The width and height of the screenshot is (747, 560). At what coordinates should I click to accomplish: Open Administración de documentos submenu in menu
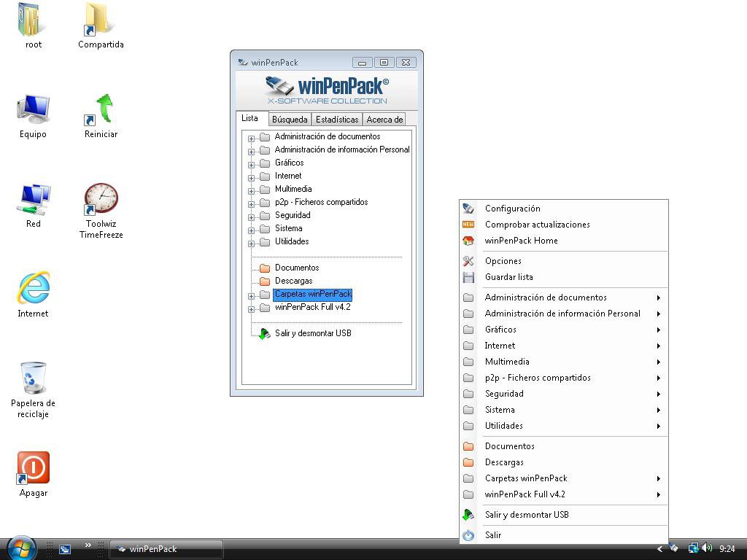[563, 297]
